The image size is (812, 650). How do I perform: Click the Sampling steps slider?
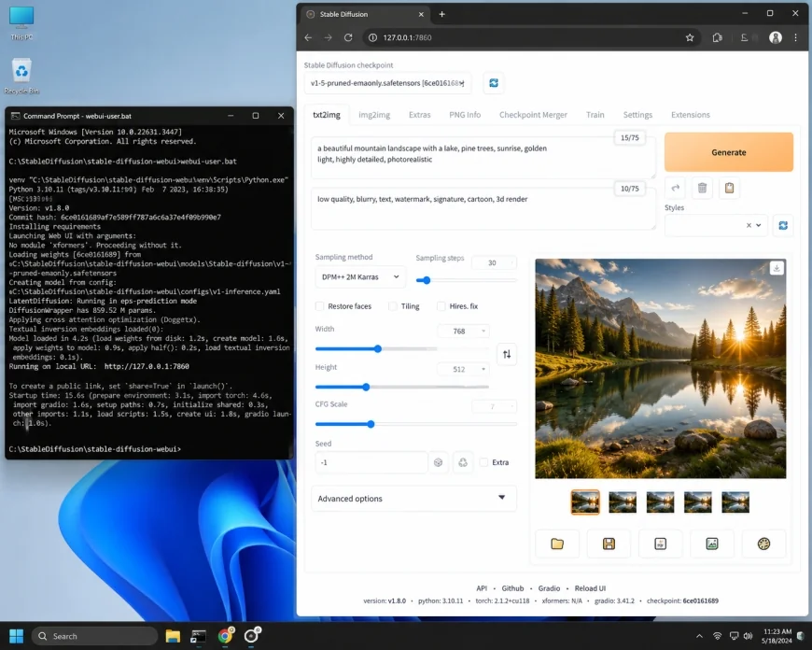click(x=466, y=280)
